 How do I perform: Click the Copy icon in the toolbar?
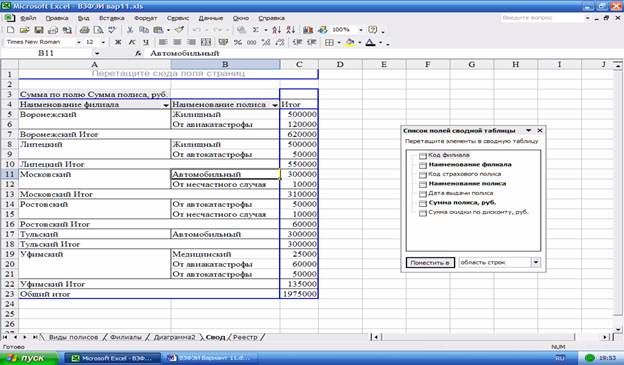144,30
